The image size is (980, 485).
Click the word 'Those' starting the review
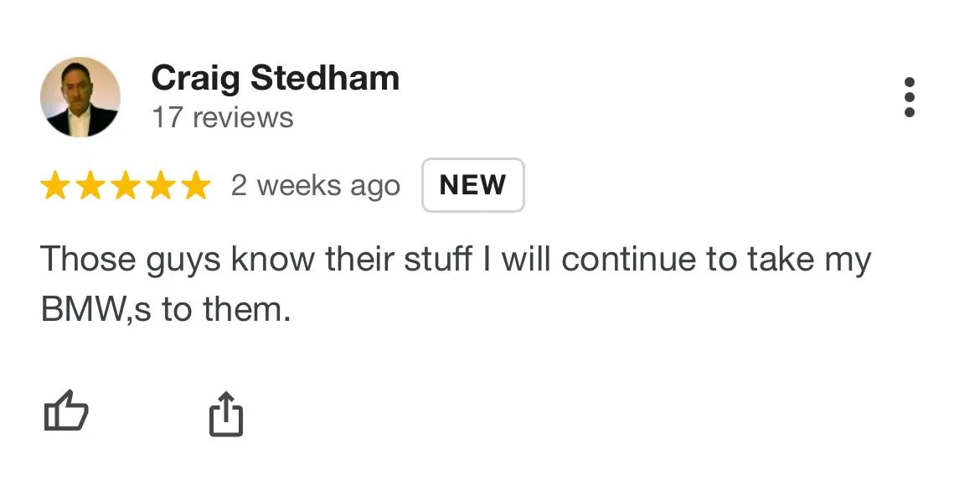[x=88, y=260]
